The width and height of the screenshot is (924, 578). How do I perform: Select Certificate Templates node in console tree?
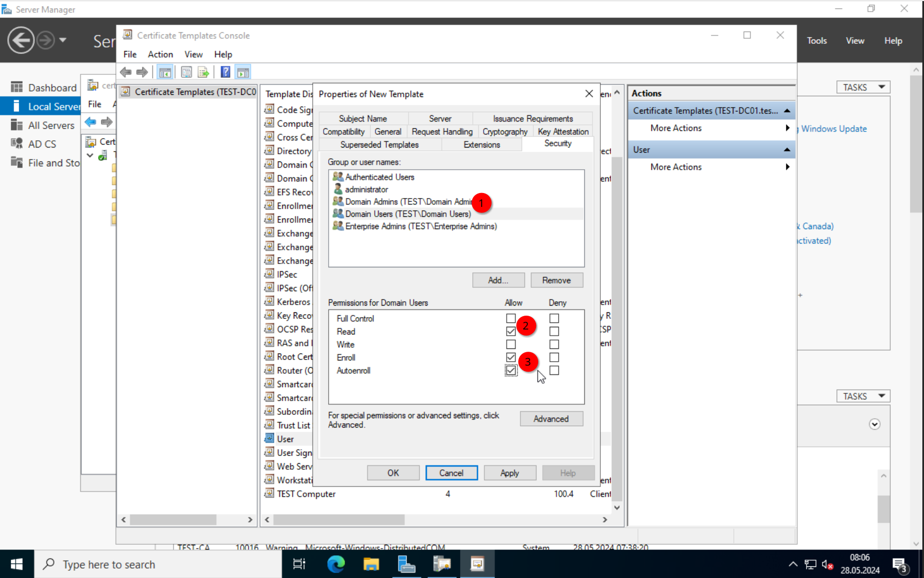(x=189, y=92)
